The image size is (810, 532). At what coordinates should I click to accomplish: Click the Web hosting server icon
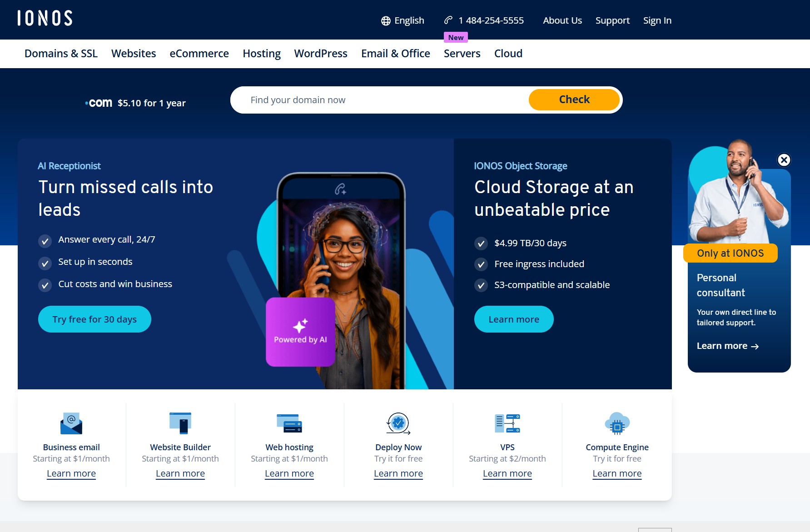[289, 423]
